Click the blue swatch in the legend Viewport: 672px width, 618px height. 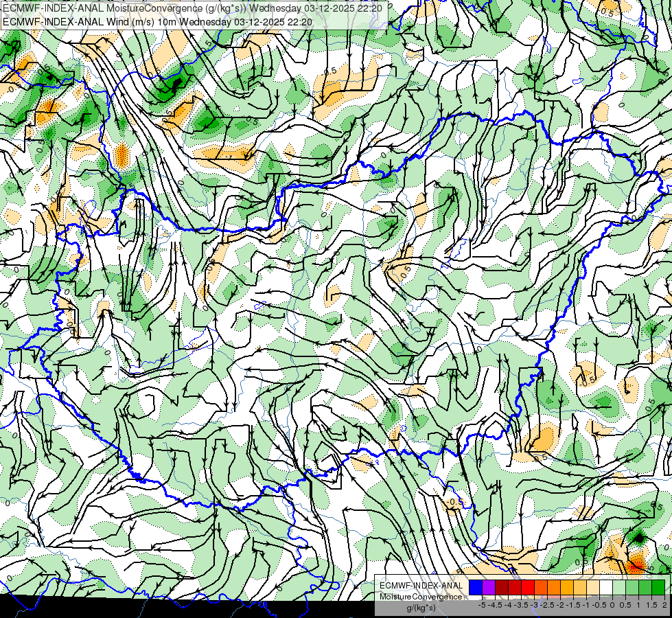476,587
